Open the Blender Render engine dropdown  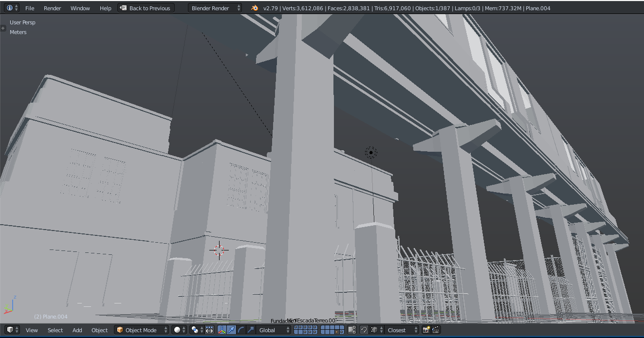click(x=215, y=8)
